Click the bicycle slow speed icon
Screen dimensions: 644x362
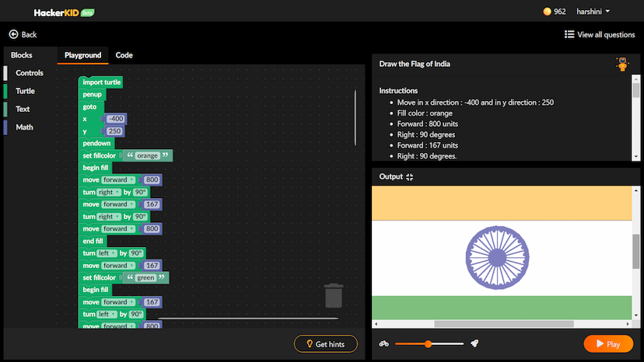coord(383,343)
